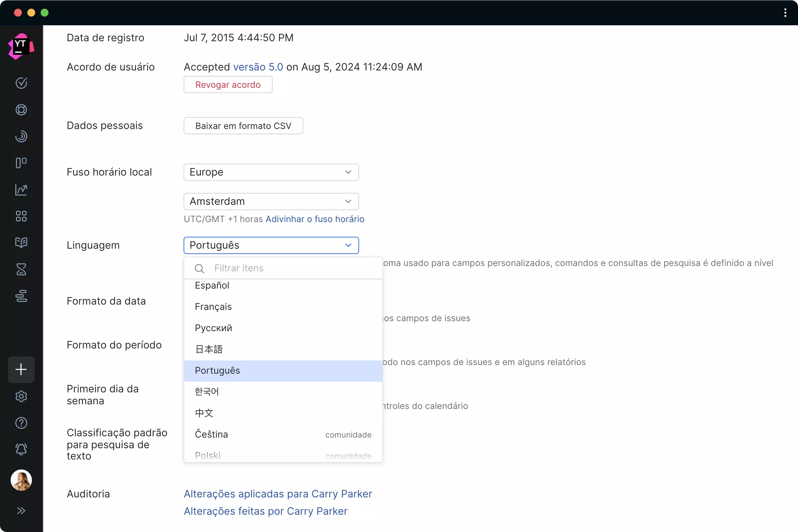
Task: Click the plus Create button in sidebar
Action: 21,369
